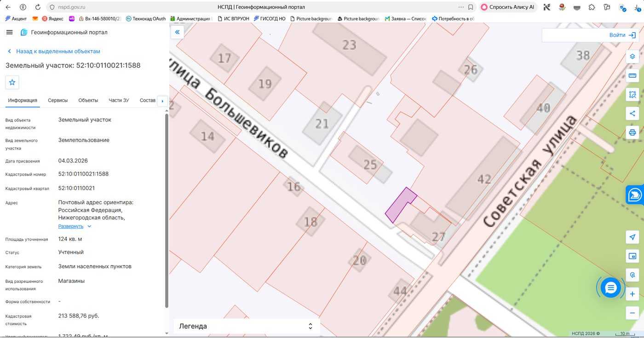Expand the full address with Развернуть

click(75, 226)
